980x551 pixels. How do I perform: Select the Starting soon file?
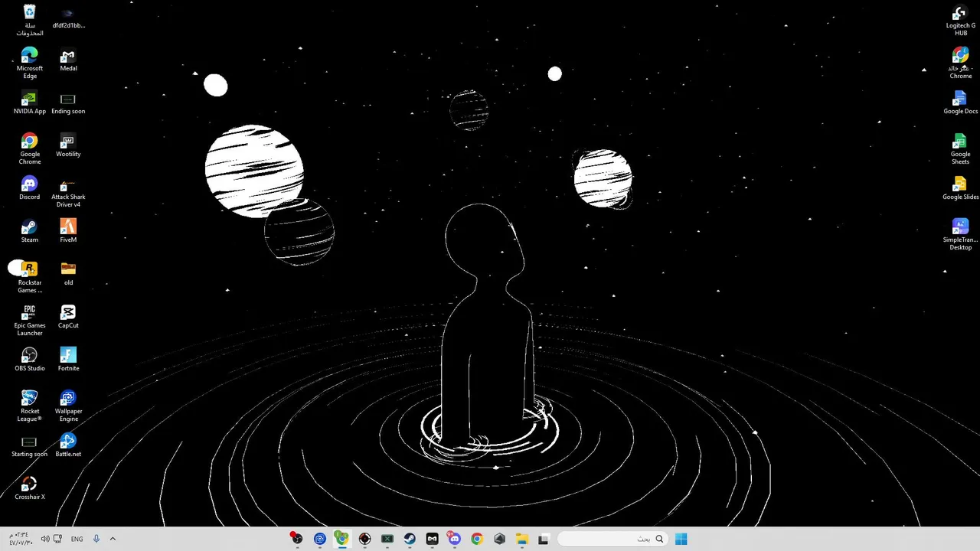click(x=29, y=446)
